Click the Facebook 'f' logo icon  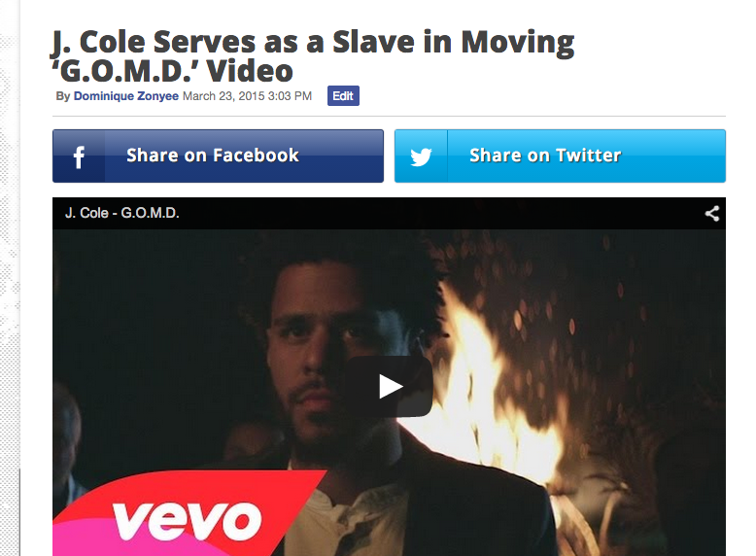point(79,156)
